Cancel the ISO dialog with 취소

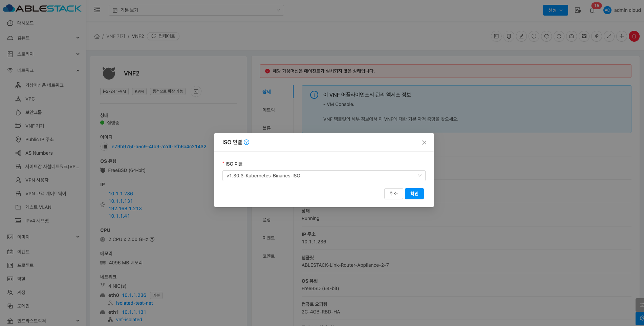coord(393,194)
